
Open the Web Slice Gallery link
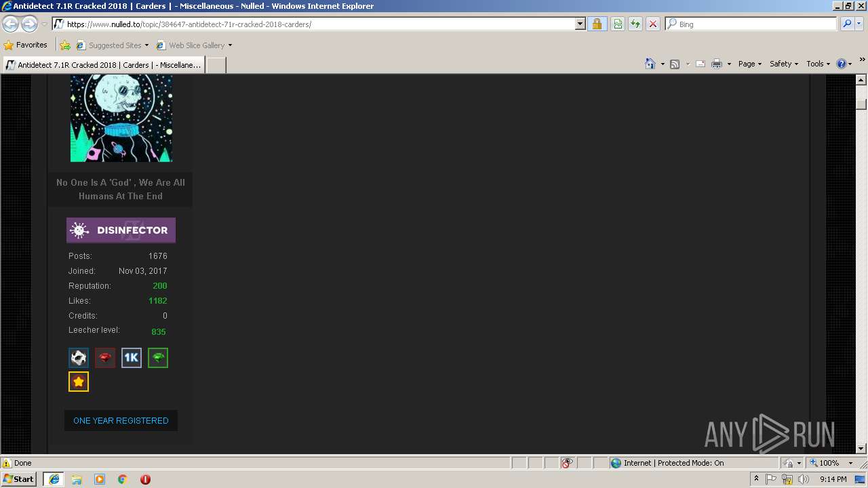point(191,45)
